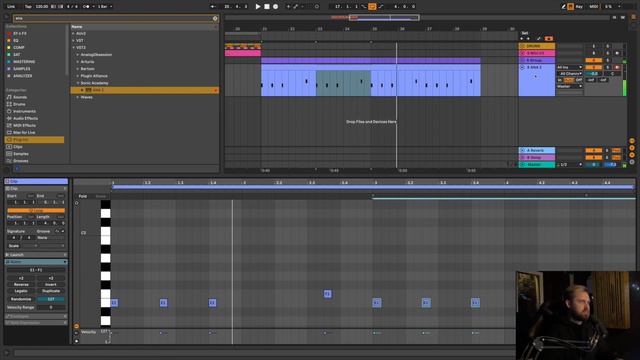Toggle the orange clip Loop switch
Viewport: 640px width, 360px height.
36,210
